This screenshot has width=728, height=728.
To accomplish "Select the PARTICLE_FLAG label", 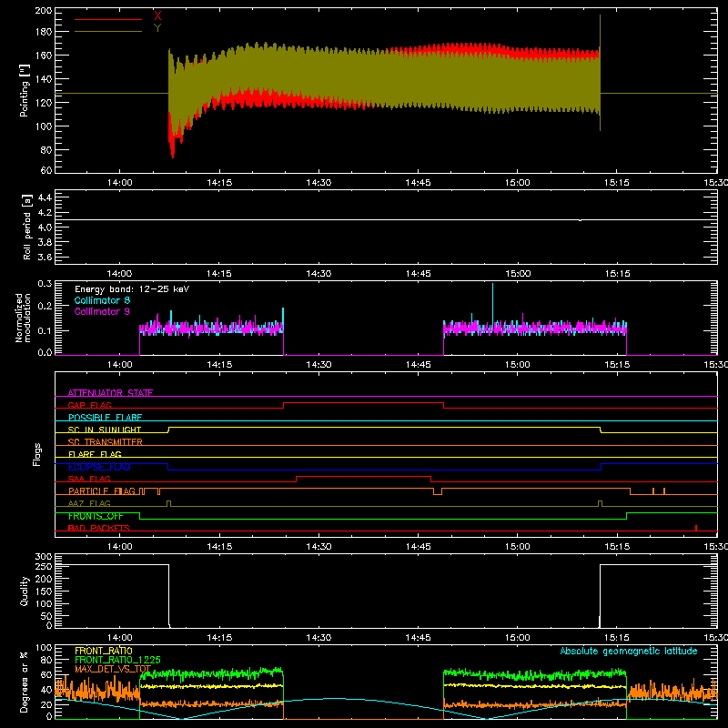I will point(102,491).
